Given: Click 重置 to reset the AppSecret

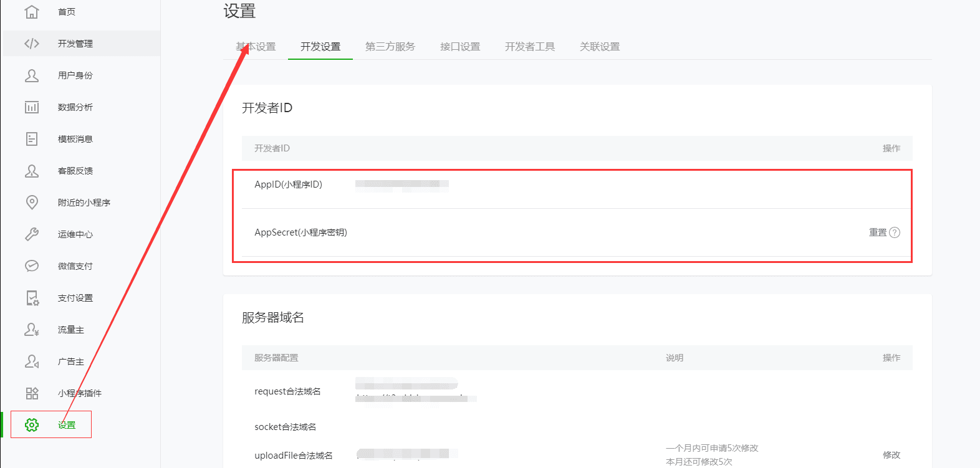Looking at the screenshot, I should click(x=878, y=232).
